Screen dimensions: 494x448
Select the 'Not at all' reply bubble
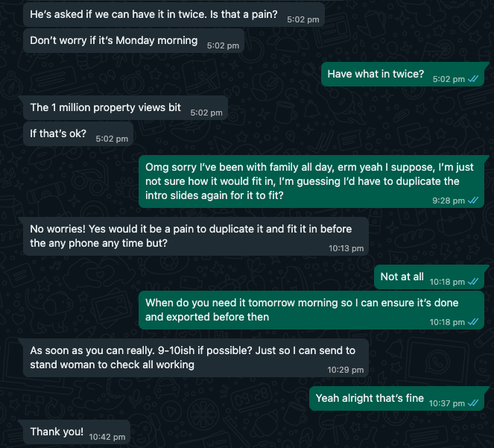pyautogui.click(x=429, y=277)
